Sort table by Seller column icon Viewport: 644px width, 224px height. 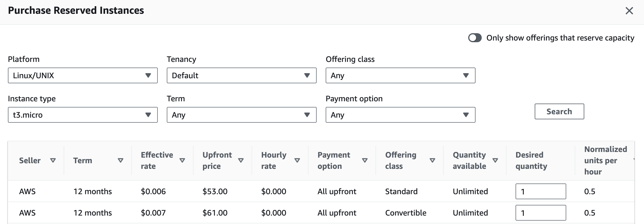coord(53,160)
